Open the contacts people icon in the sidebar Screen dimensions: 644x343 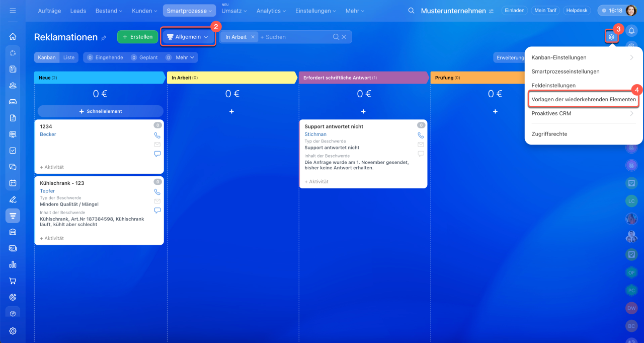tap(13, 85)
